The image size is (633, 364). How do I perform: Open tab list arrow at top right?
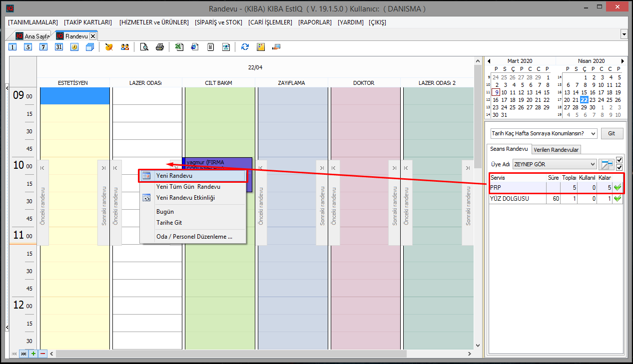pos(624,35)
